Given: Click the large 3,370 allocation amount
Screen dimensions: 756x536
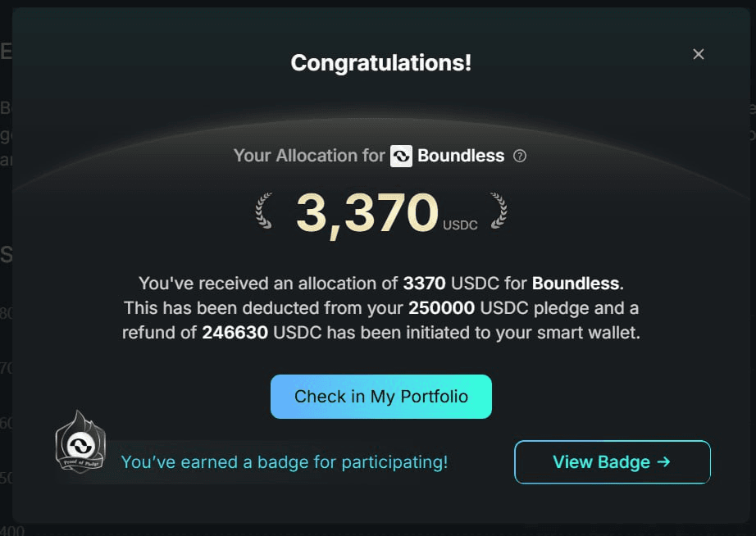Looking at the screenshot, I should pos(367,212).
